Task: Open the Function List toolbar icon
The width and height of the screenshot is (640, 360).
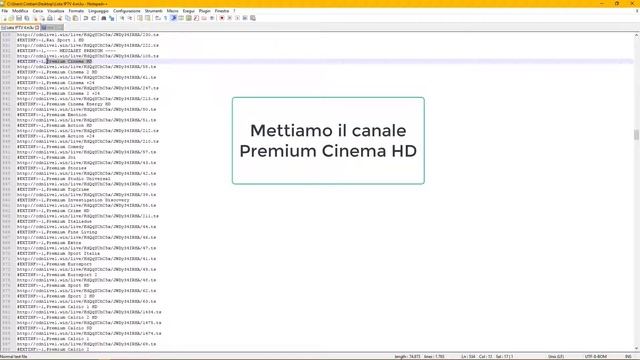Action: pos(196,18)
